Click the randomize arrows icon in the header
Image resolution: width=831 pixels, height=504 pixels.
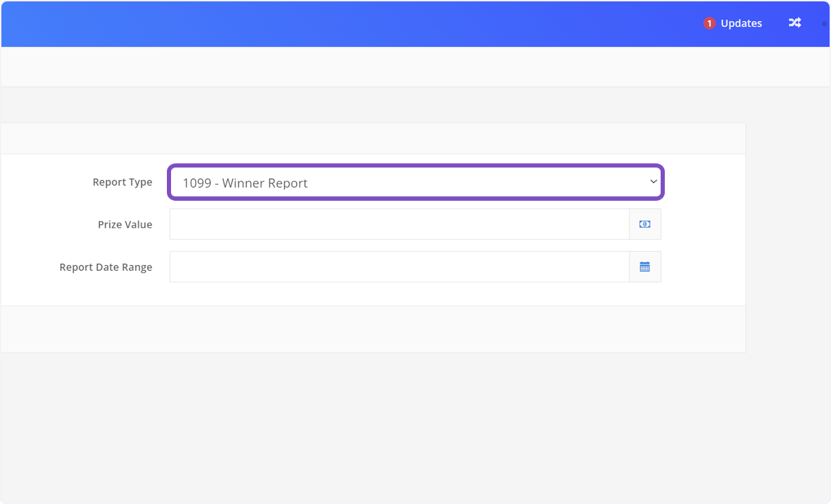794,23
